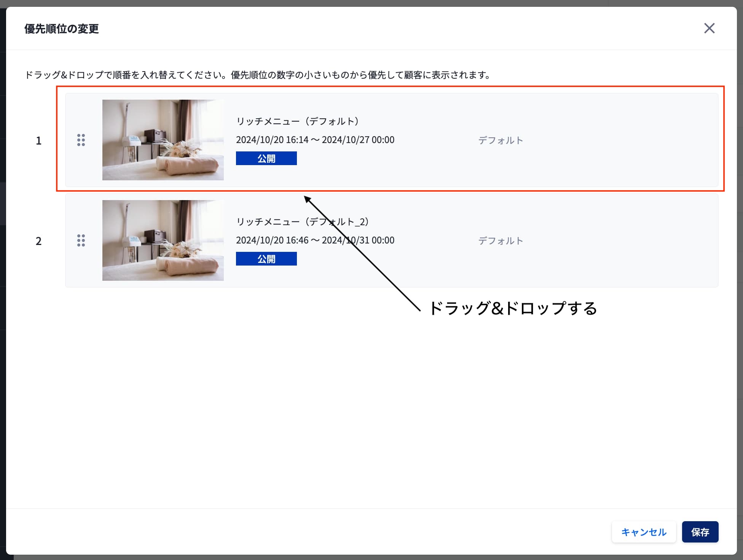The height and width of the screenshot is (560, 743).
Task: Click the キャンセル button
Action: (644, 531)
